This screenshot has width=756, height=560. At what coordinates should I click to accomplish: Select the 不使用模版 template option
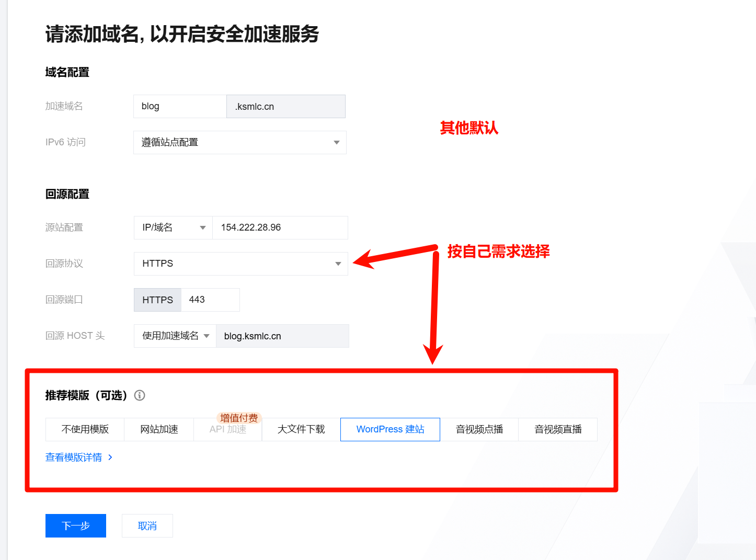pos(85,429)
